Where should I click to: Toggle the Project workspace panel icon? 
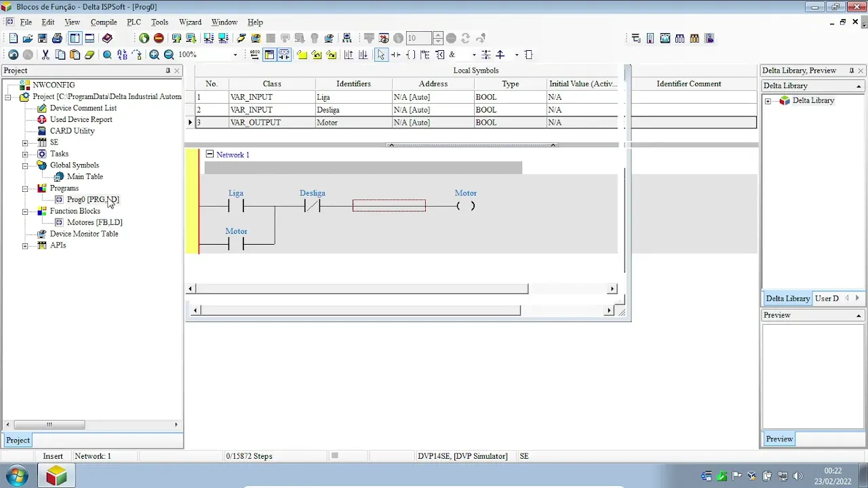click(x=75, y=39)
